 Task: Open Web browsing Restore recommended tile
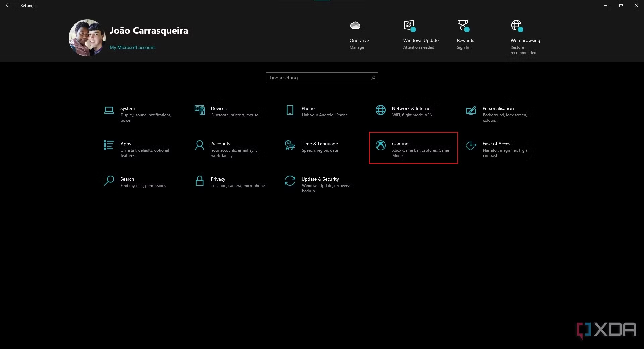tap(525, 37)
